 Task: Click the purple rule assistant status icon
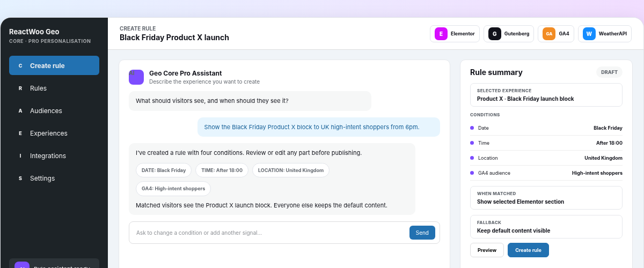[x=22, y=266]
